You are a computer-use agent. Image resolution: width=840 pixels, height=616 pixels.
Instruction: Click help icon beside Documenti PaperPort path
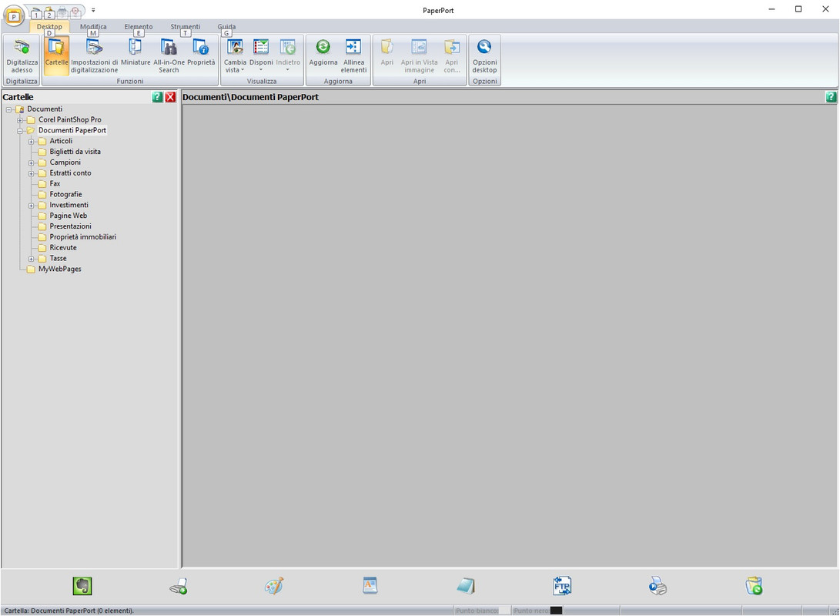(x=831, y=97)
